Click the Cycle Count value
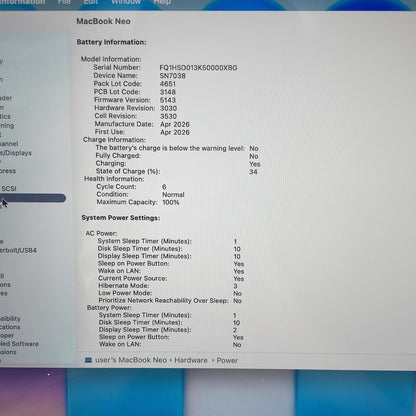Viewport: 416px width, 416px height. [164, 187]
